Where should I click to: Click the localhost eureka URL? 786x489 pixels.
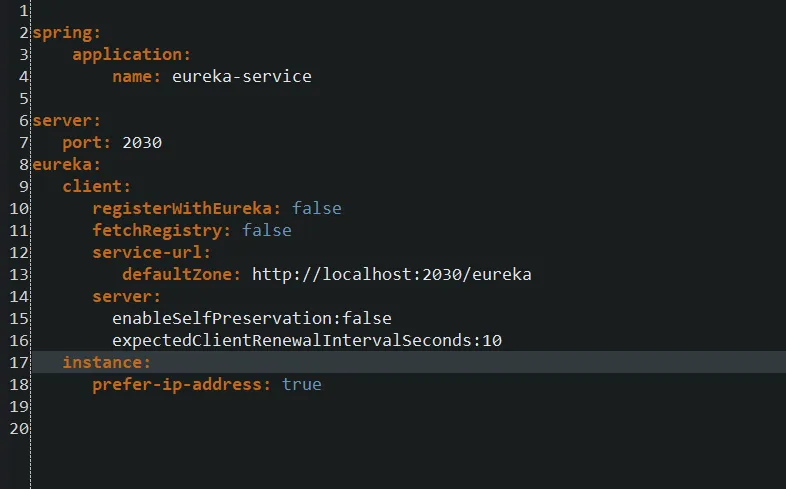pos(391,274)
